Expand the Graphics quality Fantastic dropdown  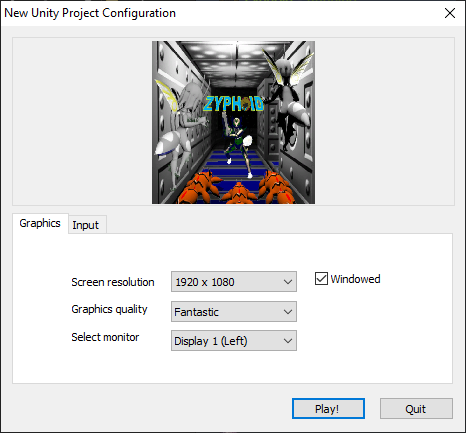[234, 312]
